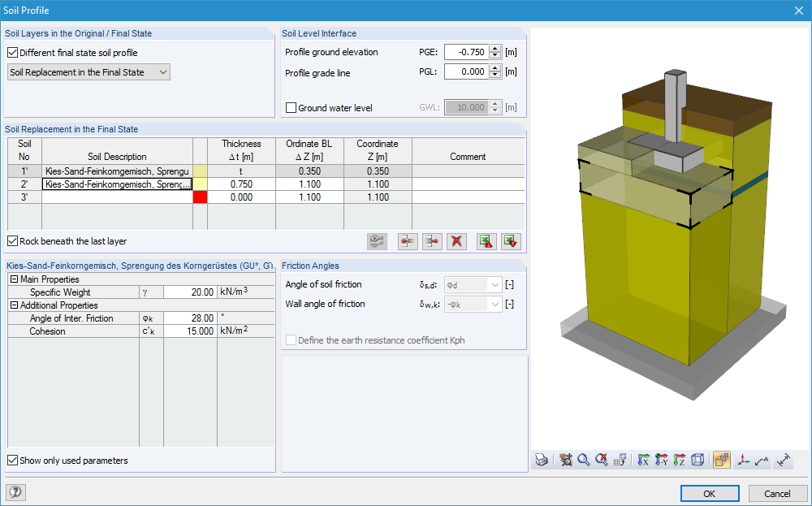Click the Coordinate Z column header
The width and height of the screenshot is (812, 506).
coord(378,150)
